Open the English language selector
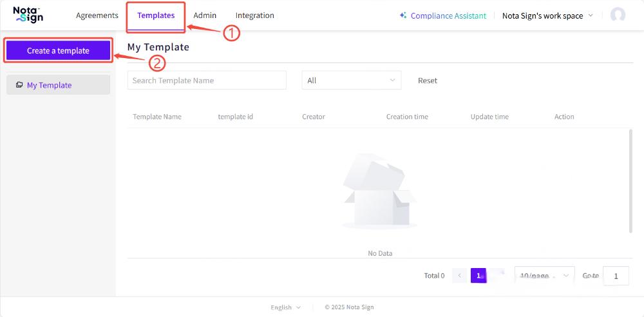 285,307
